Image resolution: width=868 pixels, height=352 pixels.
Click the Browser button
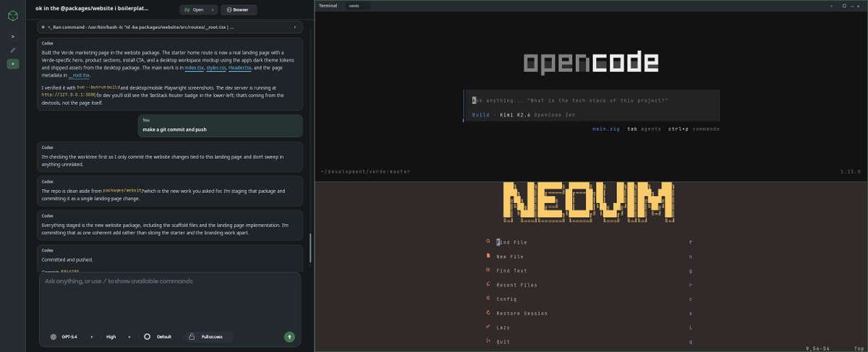click(x=239, y=10)
